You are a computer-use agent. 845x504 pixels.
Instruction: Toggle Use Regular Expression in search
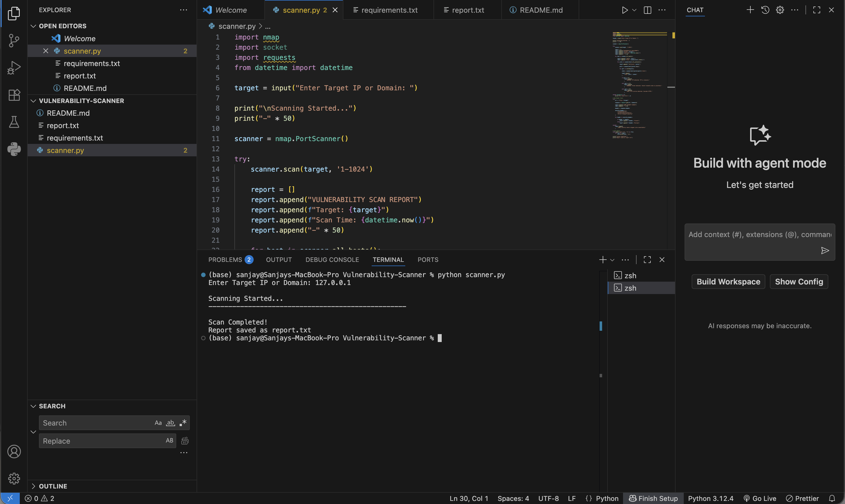[183, 423]
